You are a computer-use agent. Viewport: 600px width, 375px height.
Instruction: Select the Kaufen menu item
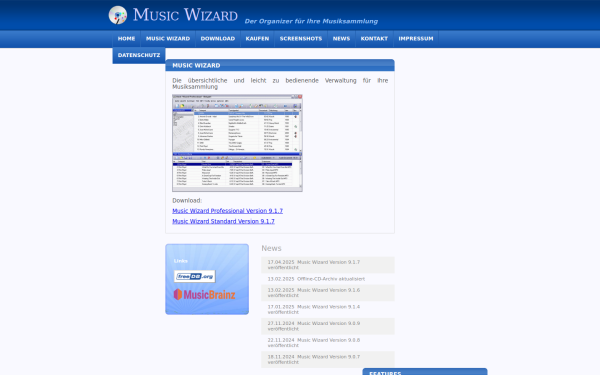point(257,39)
